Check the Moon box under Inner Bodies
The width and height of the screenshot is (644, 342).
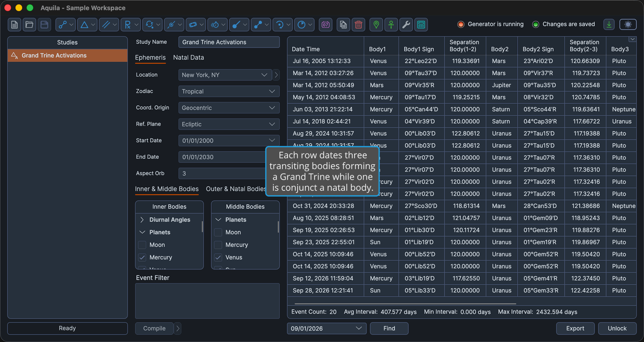point(142,245)
